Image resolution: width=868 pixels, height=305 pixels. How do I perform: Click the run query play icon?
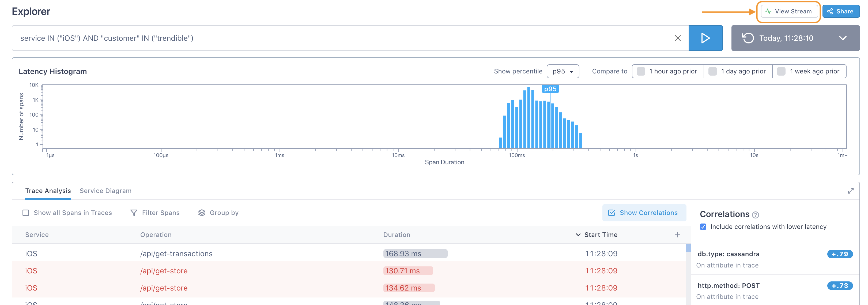[x=705, y=38]
